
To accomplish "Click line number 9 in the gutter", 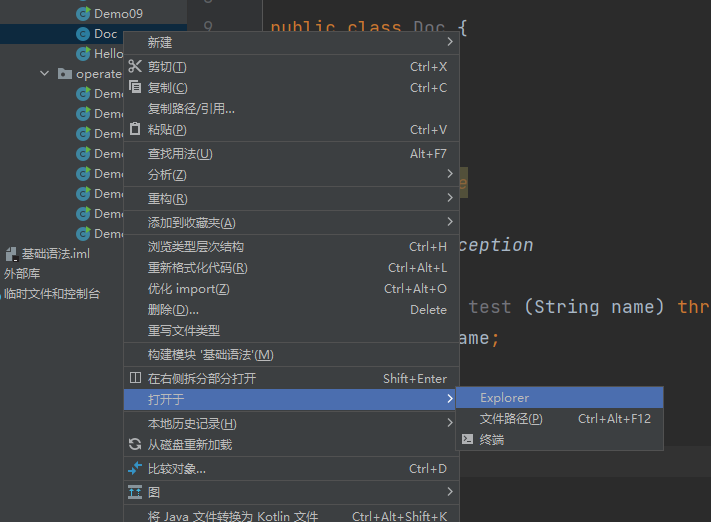I will [208, 26].
